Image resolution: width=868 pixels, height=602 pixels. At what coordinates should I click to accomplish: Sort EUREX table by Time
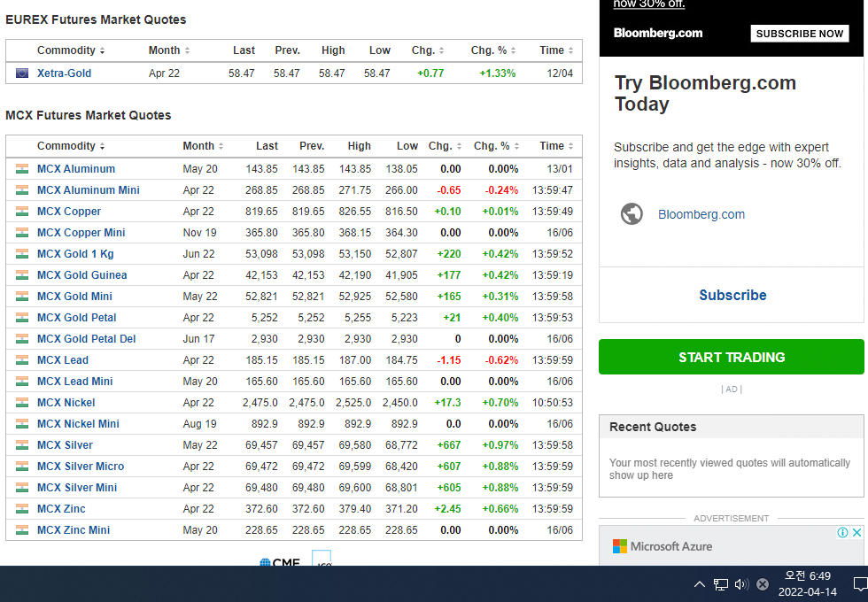coord(556,50)
